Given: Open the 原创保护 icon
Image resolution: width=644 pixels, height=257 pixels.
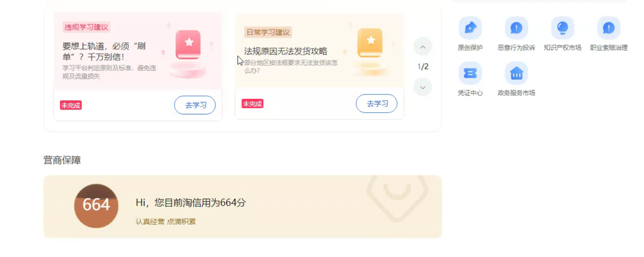Looking at the screenshot, I should [470, 28].
